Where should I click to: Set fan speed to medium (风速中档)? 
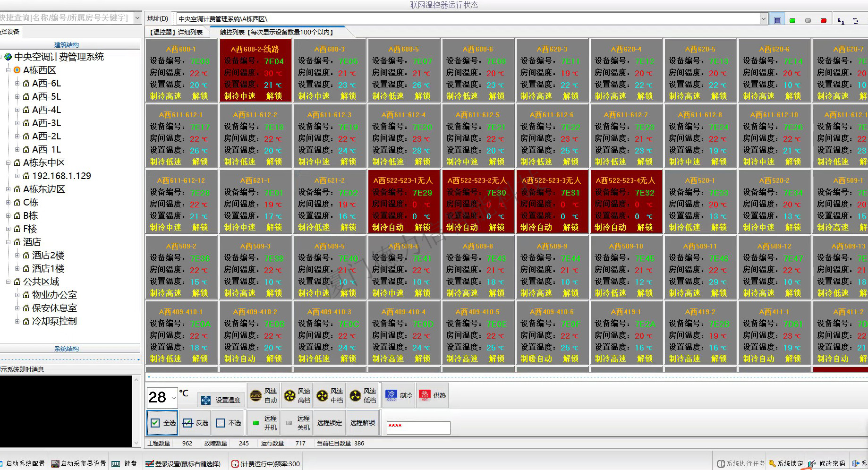[330, 396]
